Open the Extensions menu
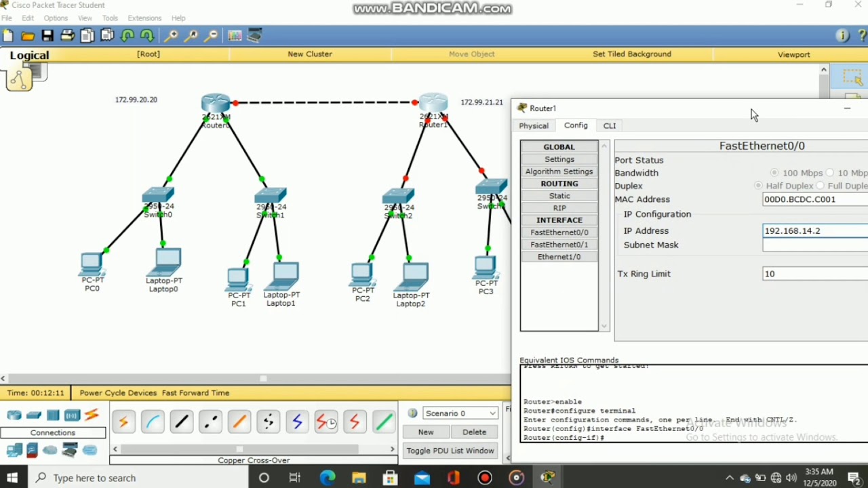Viewport: 868px width, 488px height. point(144,18)
